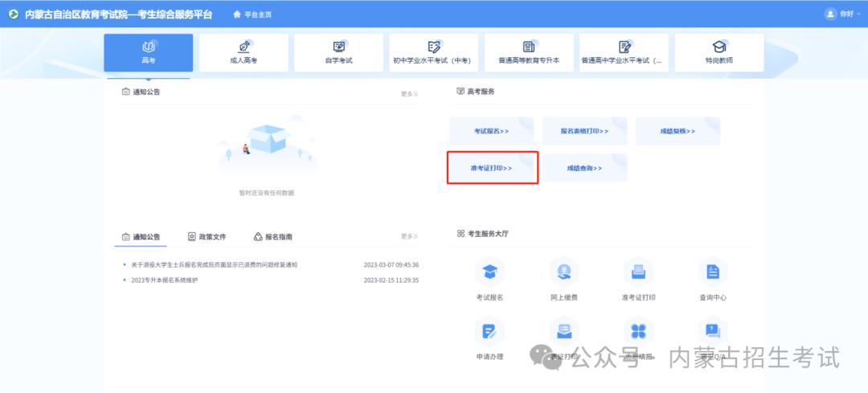
Task: Click 更多 next to the 报名指南 tab
Action: click(410, 236)
